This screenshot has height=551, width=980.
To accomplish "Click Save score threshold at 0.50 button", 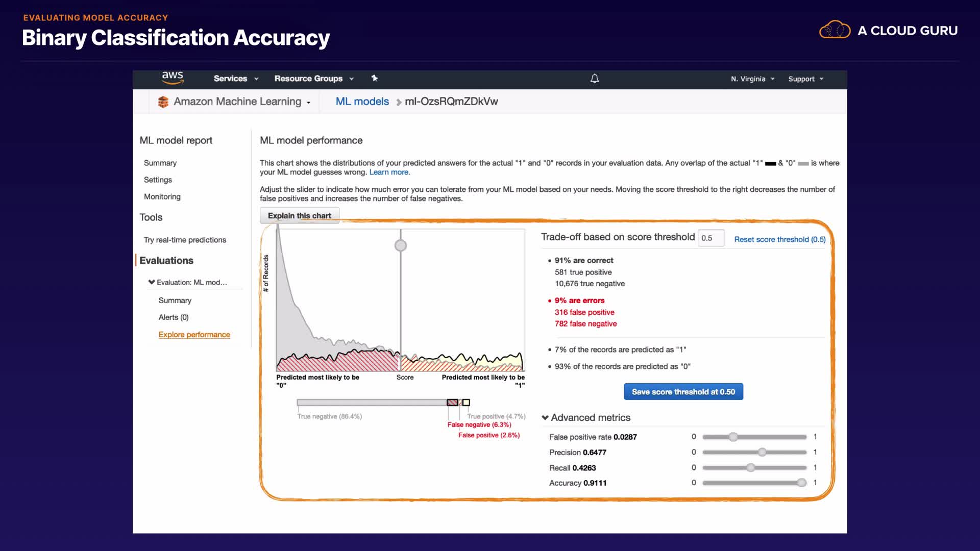I will pos(683,392).
